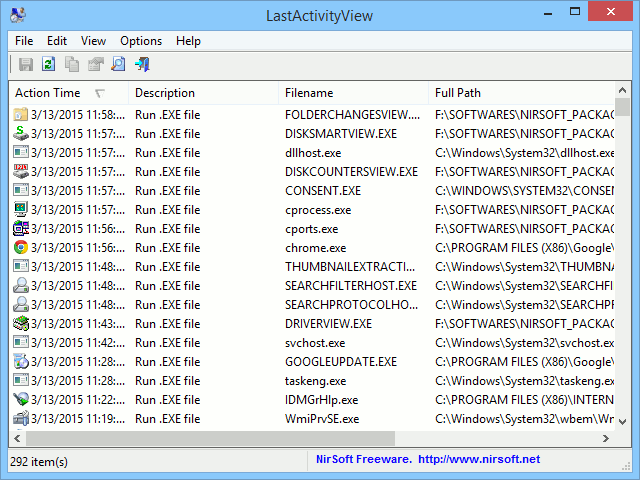640x480 pixels.
Task: Click the SEARCHPROTOCOLHO... row icon
Action: (x=21, y=304)
